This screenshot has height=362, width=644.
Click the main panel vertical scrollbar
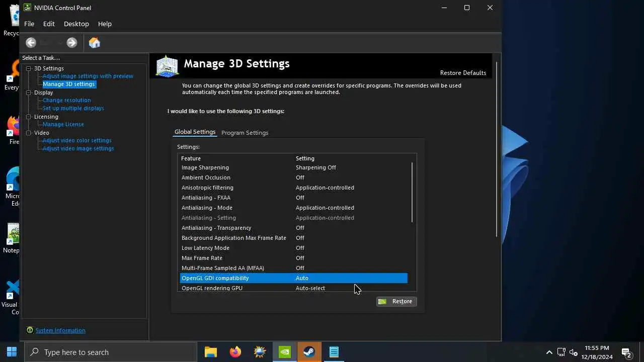(x=497, y=149)
